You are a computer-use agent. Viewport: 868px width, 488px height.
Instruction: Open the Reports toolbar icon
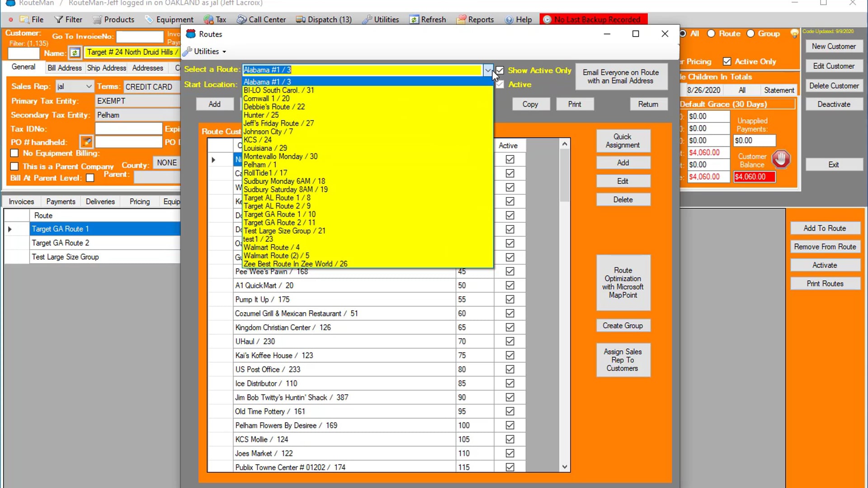pyautogui.click(x=461, y=19)
